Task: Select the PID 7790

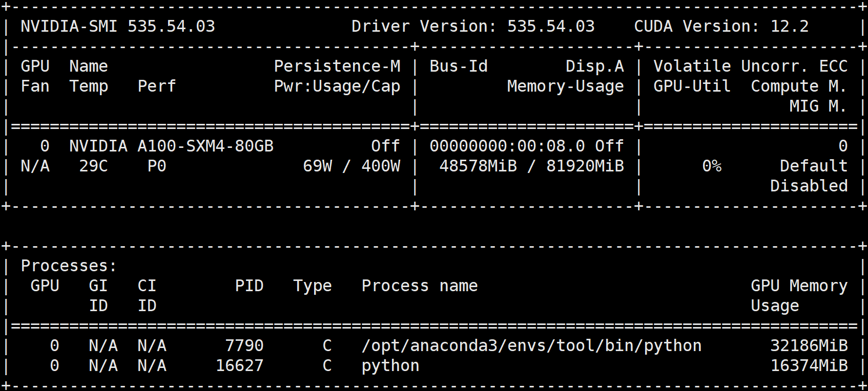Action: coord(245,345)
